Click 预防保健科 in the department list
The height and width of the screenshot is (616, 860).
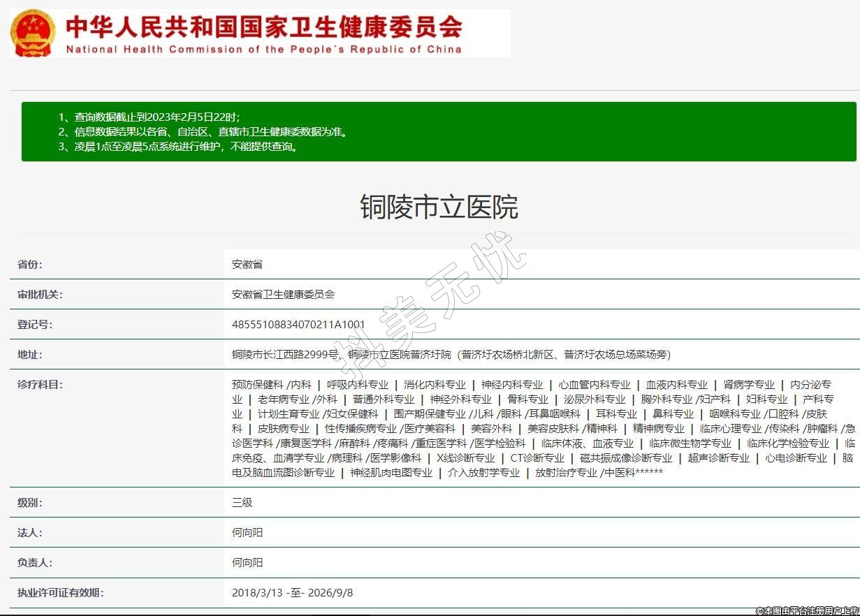(x=257, y=384)
